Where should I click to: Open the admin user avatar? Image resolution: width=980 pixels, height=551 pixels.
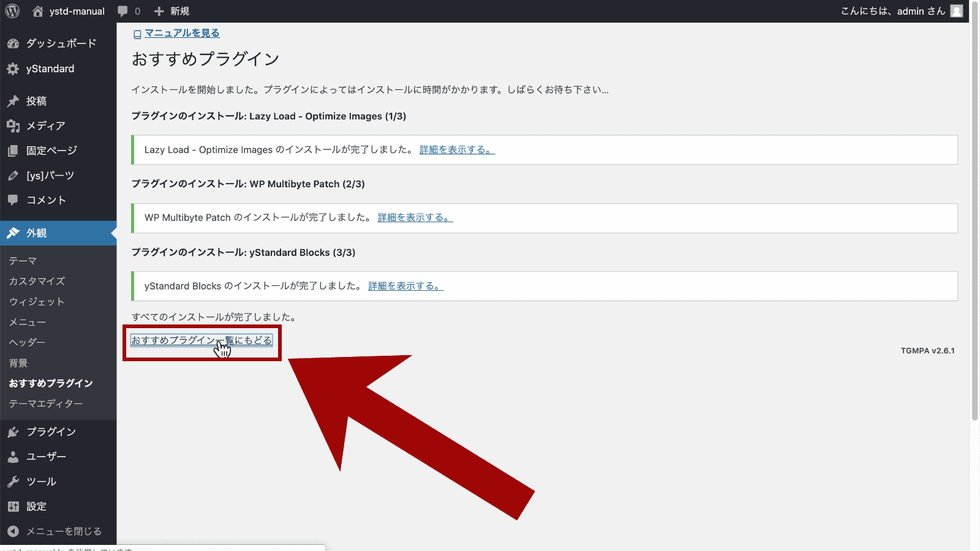957,11
